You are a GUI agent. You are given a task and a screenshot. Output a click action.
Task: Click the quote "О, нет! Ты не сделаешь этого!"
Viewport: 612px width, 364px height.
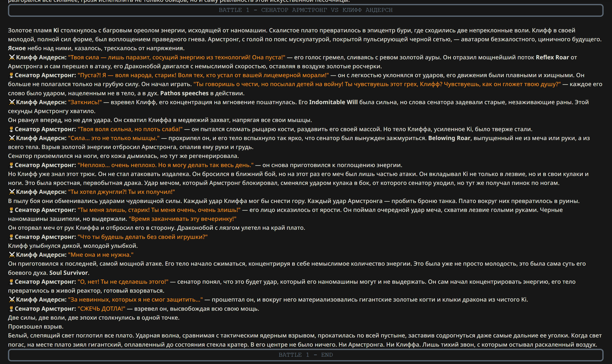[123, 282]
